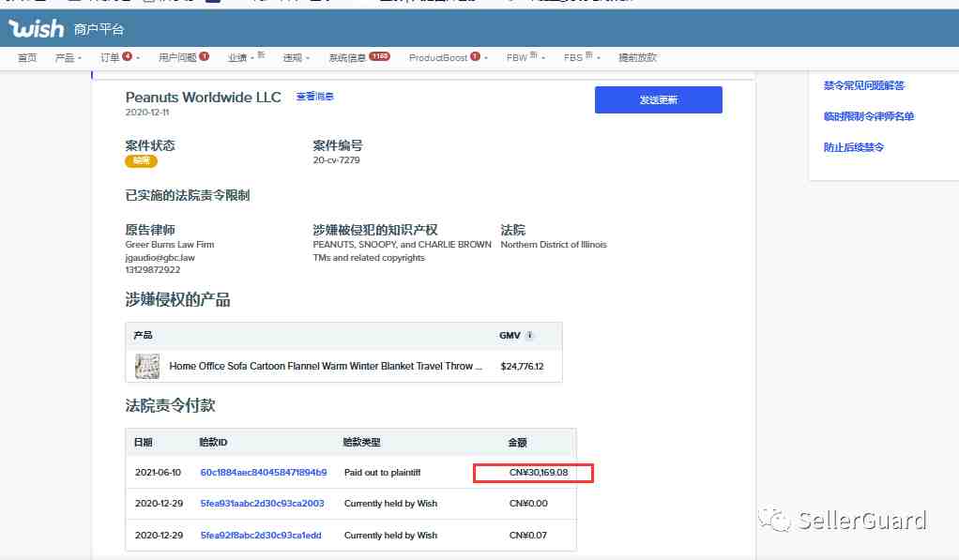
Task: Open 防止后续禁令 sidebar link
Action: pyautogui.click(x=853, y=147)
